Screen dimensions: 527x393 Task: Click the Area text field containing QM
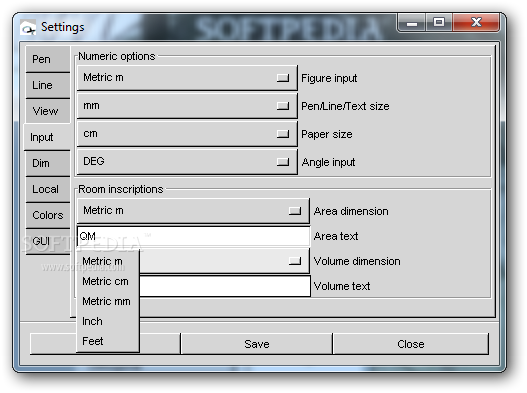(193, 236)
